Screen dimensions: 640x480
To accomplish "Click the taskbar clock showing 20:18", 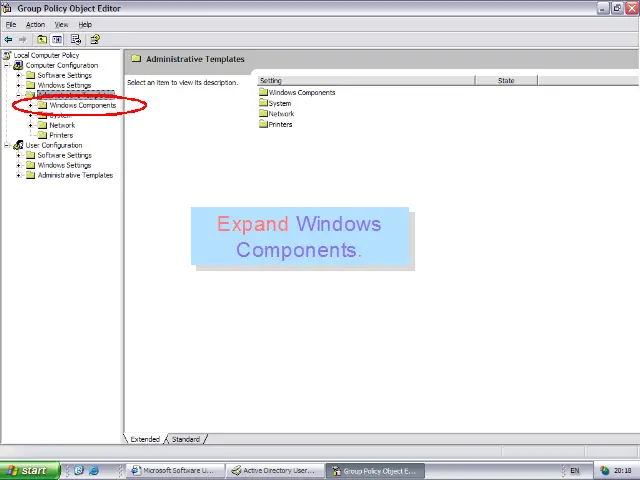I will tap(623, 471).
